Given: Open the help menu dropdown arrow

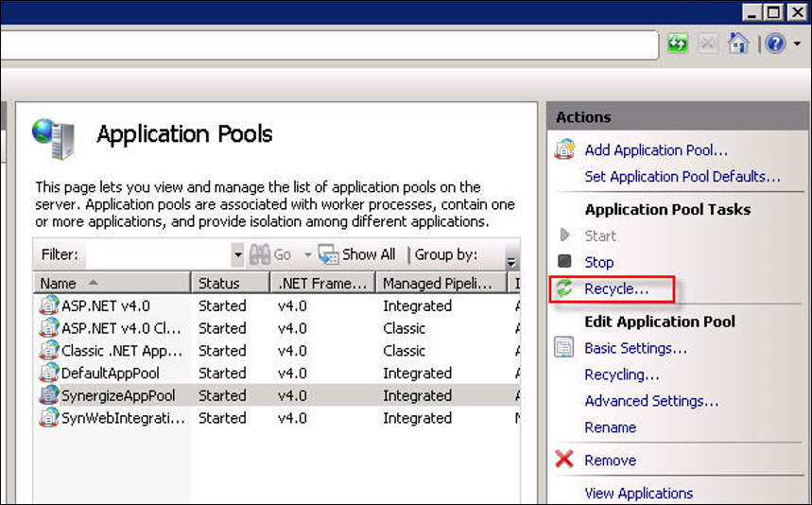Looking at the screenshot, I should tap(797, 44).
